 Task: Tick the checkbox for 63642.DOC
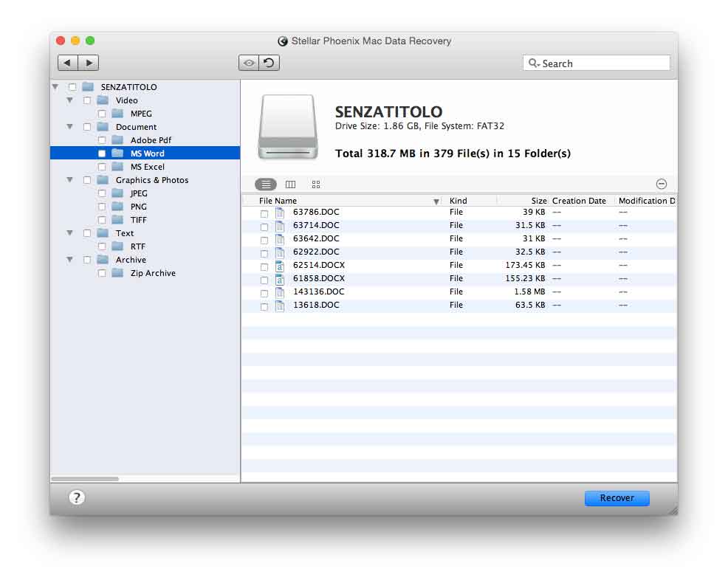264,241
